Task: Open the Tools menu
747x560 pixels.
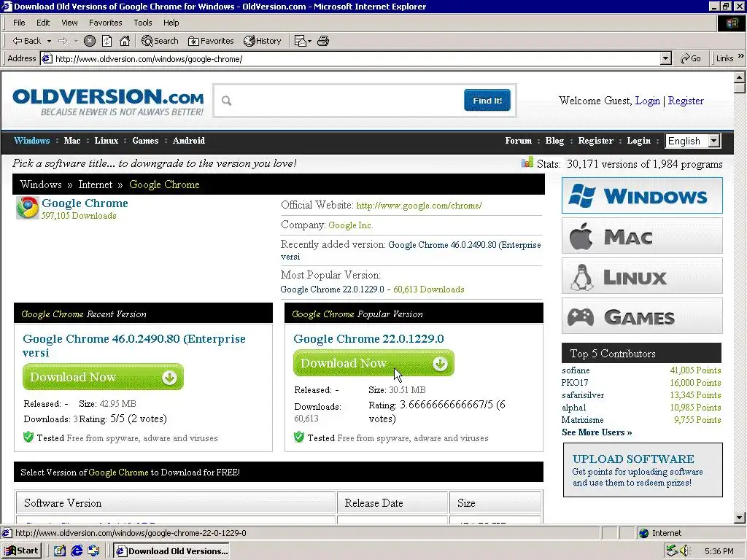Action: tap(142, 23)
